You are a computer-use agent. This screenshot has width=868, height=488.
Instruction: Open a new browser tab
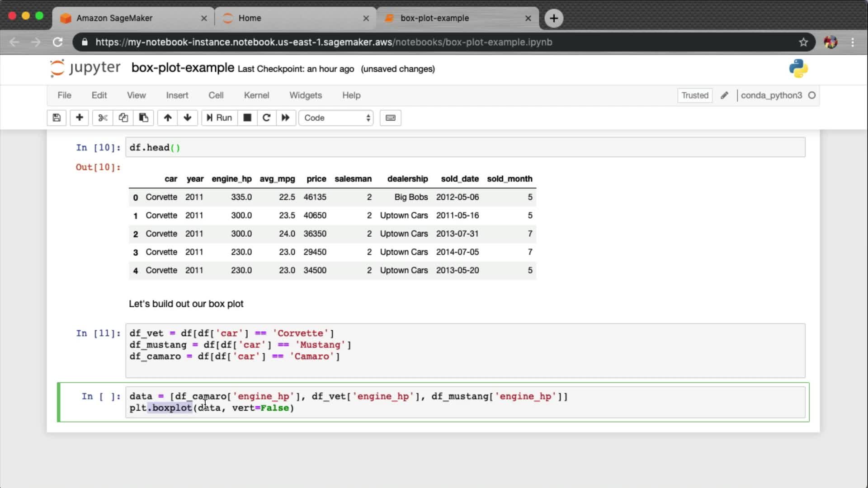tap(554, 18)
